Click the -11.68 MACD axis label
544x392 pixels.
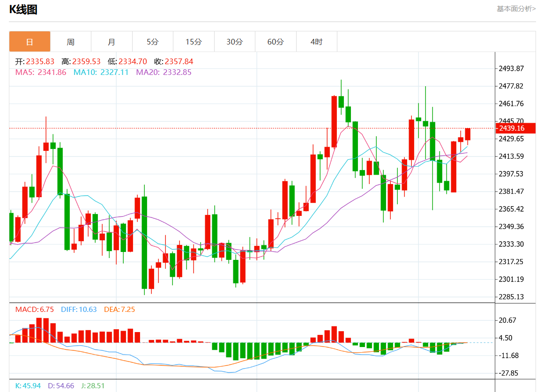[508, 355]
